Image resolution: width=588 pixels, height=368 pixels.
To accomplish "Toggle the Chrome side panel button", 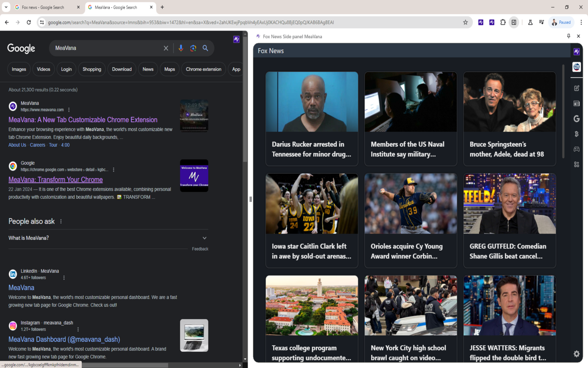I will click(x=514, y=22).
